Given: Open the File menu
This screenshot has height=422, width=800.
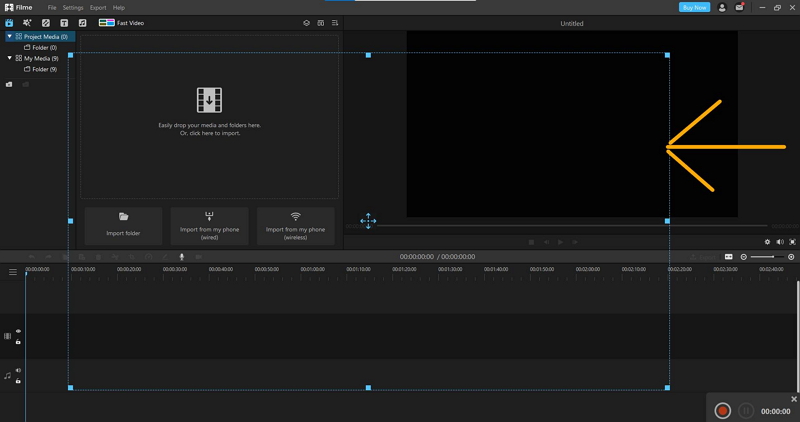Looking at the screenshot, I should pyautogui.click(x=52, y=8).
